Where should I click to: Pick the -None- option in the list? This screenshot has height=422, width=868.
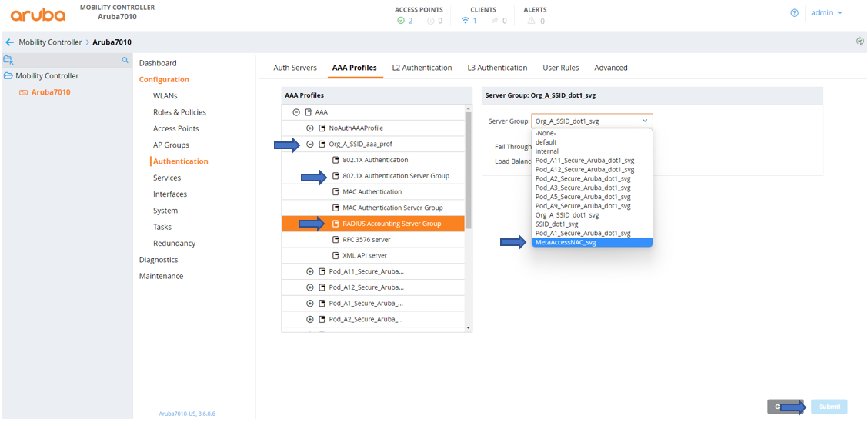[546, 133]
